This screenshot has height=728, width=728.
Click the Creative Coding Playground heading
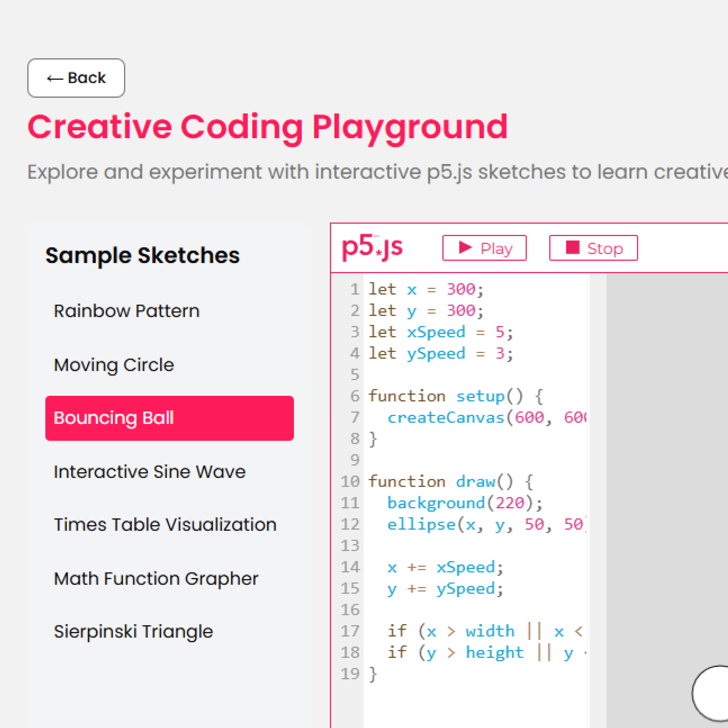pyautogui.click(x=268, y=127)
